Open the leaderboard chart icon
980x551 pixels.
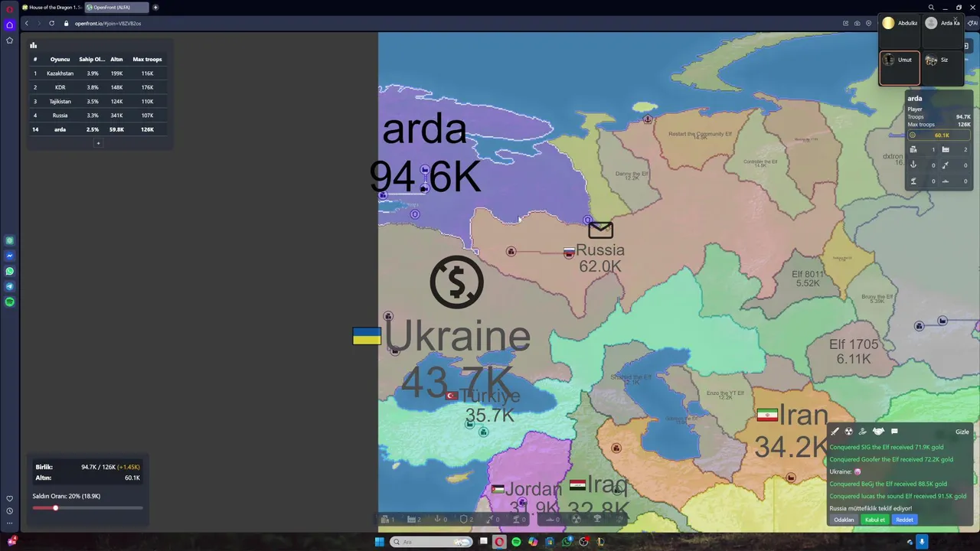click(x=33, y=45)
